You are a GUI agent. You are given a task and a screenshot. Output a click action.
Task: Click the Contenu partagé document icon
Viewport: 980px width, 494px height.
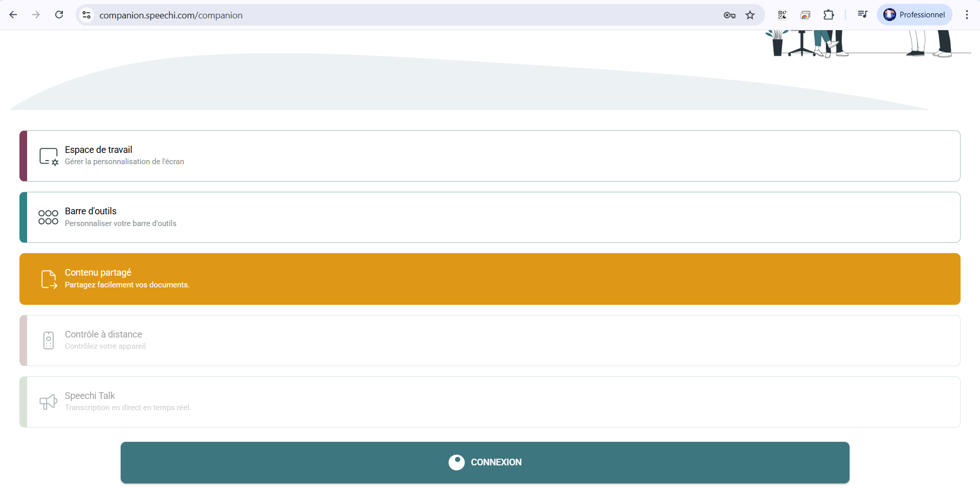pos(49,279)
